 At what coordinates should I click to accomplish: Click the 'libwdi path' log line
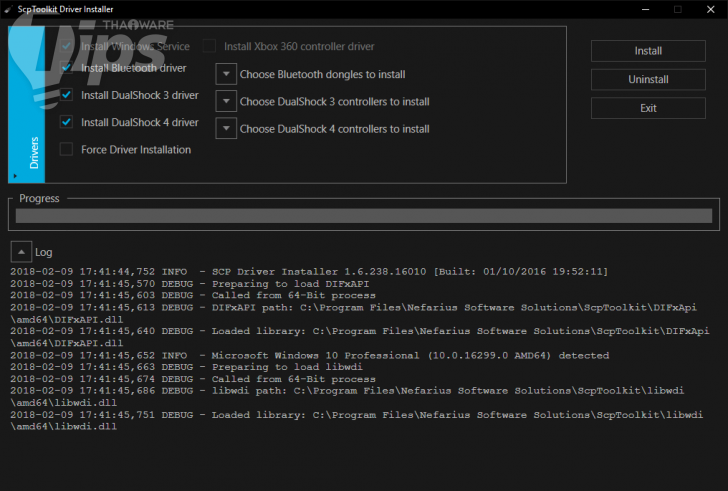(x=347, y=396)
